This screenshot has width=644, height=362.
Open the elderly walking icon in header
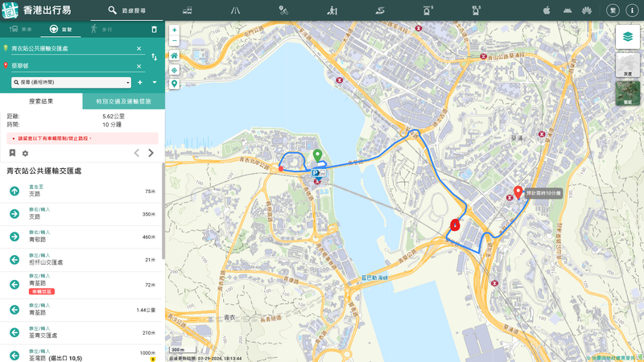(332, 10)
